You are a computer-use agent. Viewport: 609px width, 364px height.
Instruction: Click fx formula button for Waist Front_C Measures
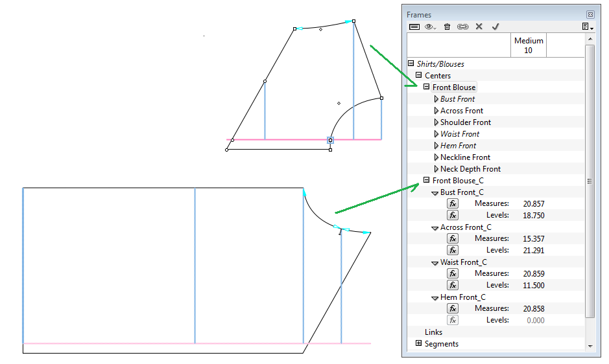453,273
